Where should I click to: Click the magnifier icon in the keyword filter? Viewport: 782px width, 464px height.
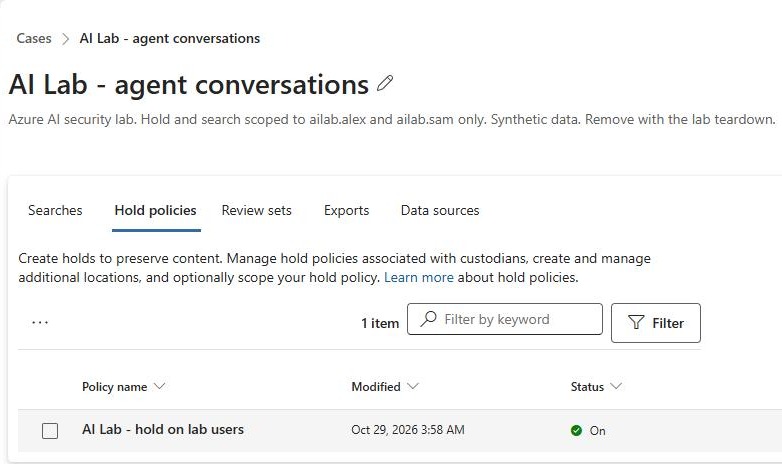428,319
